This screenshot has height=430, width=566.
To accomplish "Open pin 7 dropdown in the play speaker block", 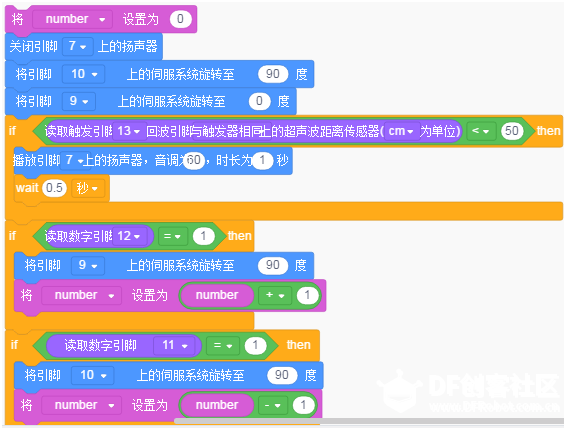I will (75, 160).
